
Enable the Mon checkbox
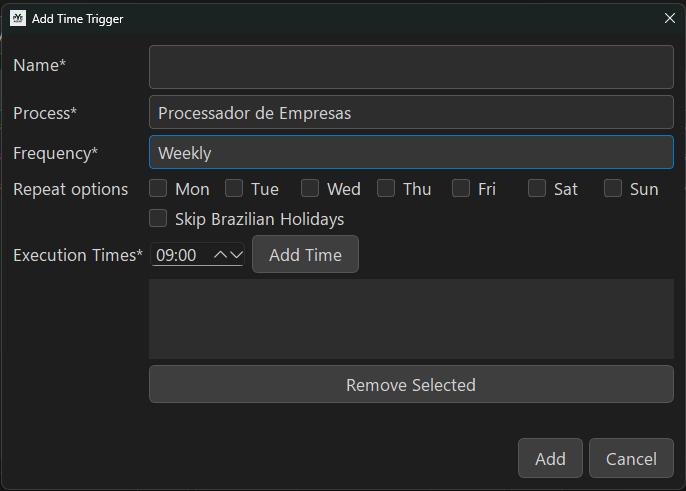158,188
